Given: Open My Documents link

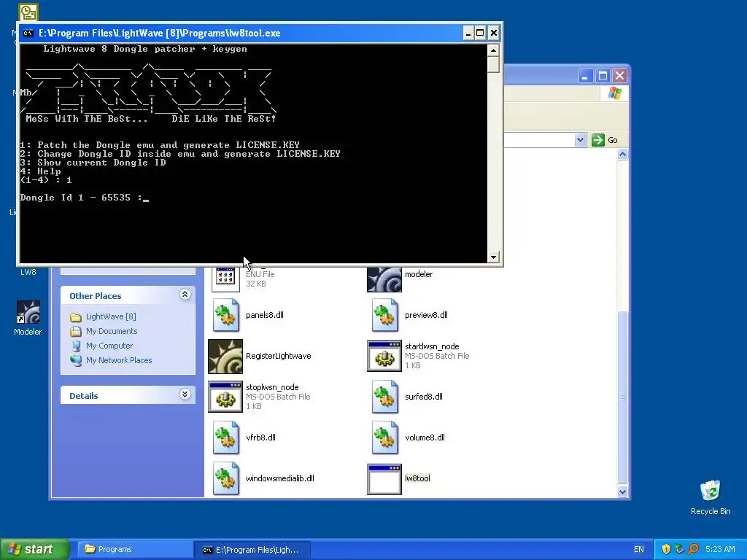Looking at the screenshot, I should click(x=112, y=332).
